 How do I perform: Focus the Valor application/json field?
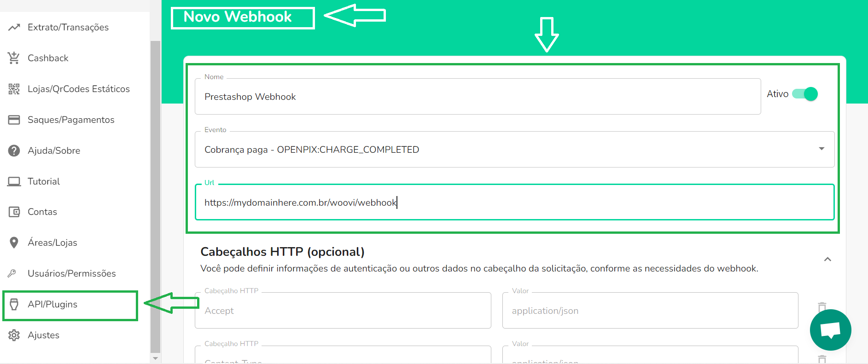[650, 311]
